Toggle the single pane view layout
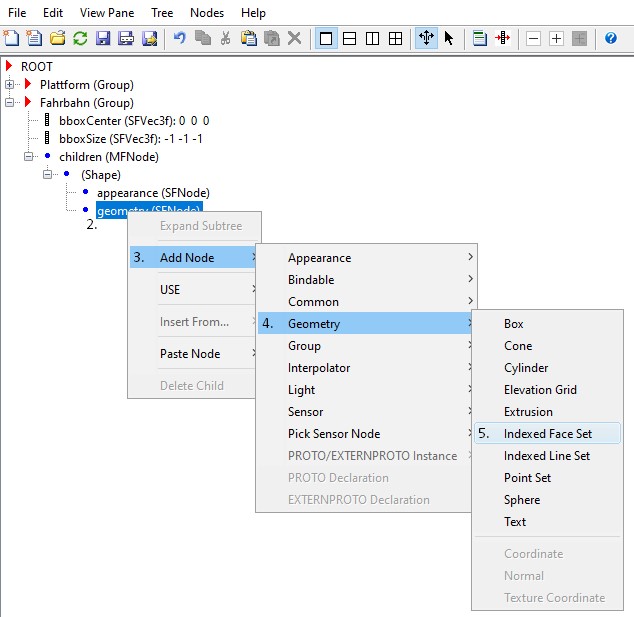The image size is (634, 617). coord(327,38)
